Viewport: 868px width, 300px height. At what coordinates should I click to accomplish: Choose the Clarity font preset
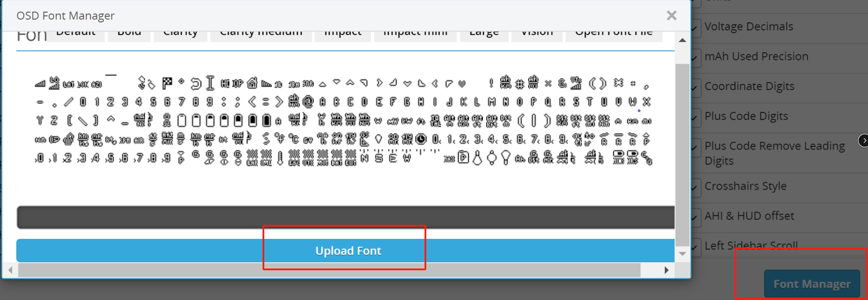click(x=180, y=36)
